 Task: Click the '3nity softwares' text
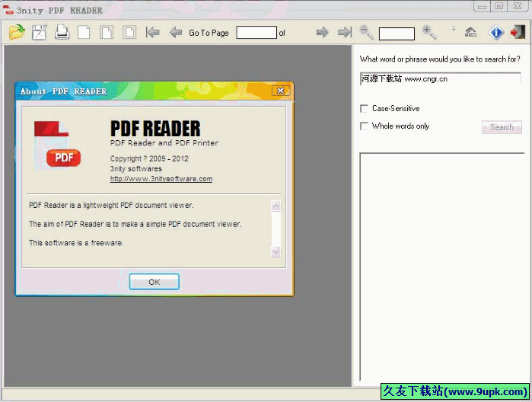pos(136,169)
